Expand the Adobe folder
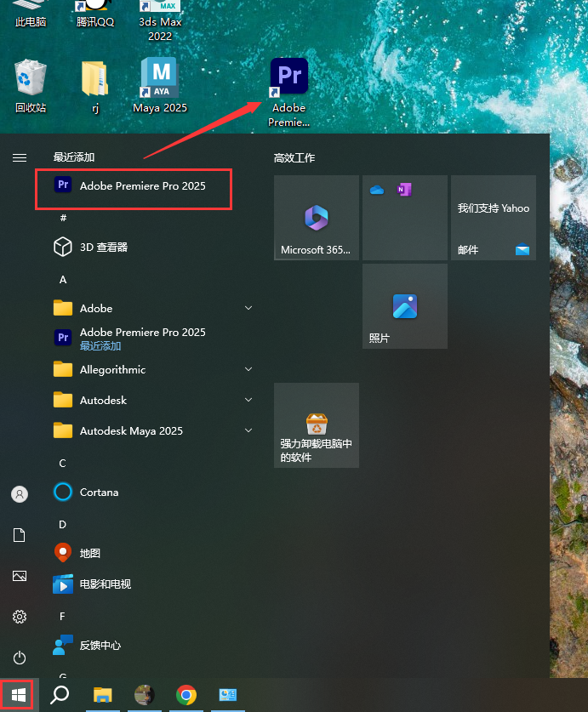This screenshot has height=712, width=588. 152,308
